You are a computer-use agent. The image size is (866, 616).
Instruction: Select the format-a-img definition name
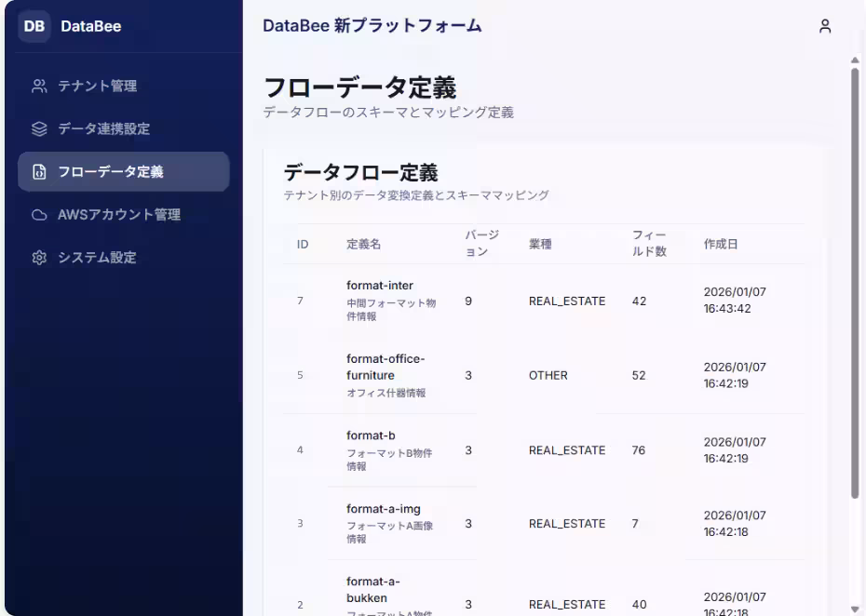(384, 509)
